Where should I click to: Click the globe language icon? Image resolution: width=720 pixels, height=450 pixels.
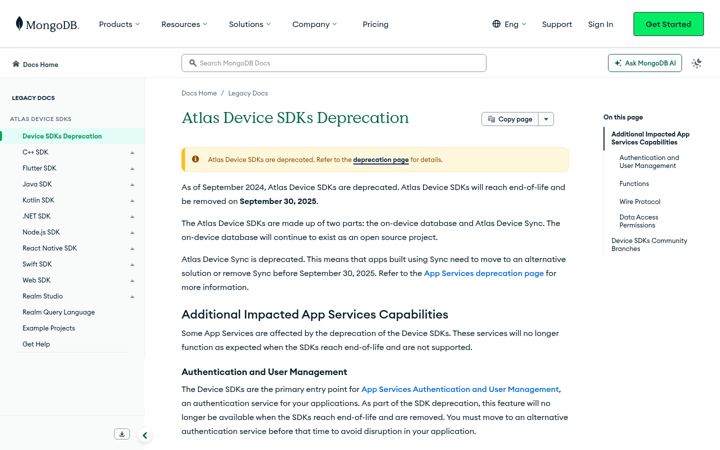point(496,24)
